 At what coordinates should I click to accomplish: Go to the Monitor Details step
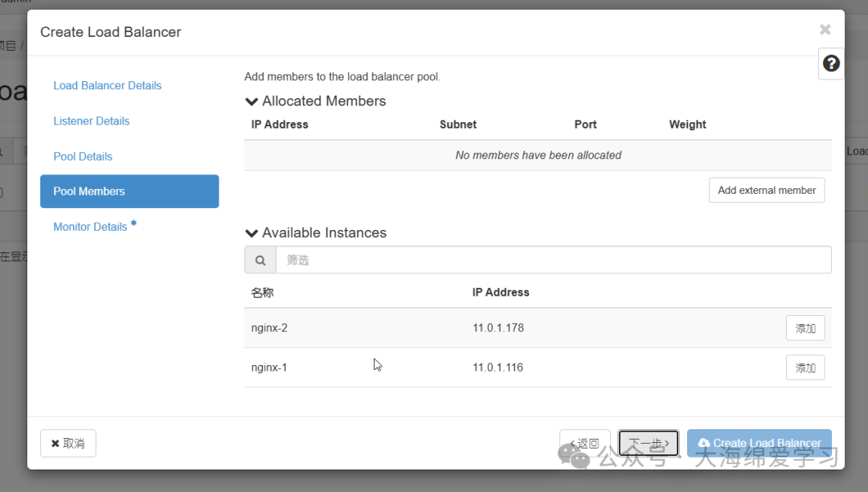[90, 226]
